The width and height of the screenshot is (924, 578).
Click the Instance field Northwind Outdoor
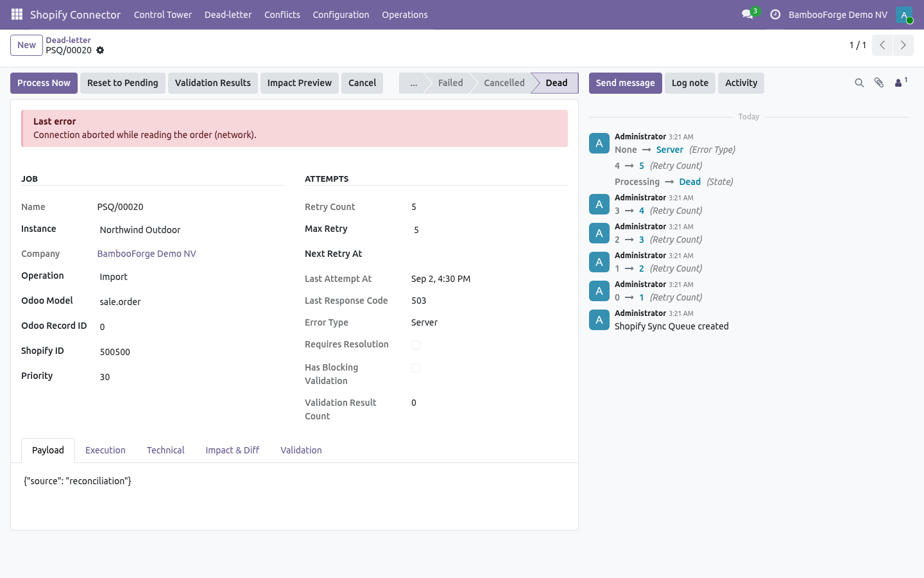click(191, 230)
